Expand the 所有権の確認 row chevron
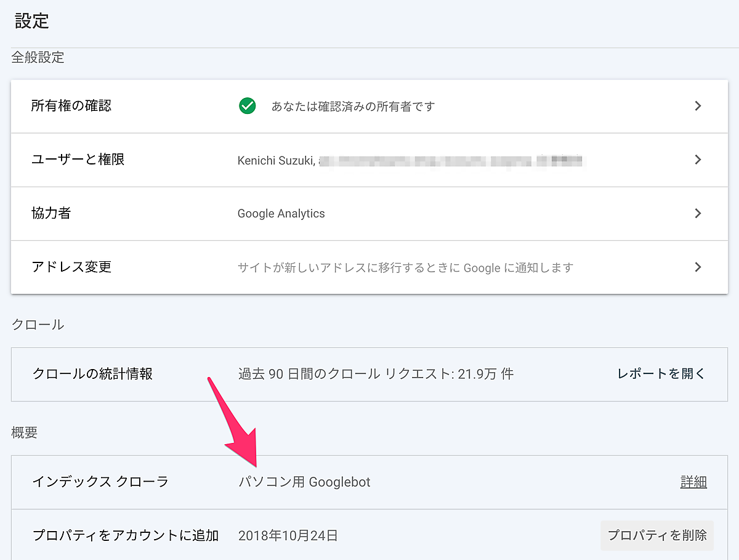739x560 pixels. 698,106
